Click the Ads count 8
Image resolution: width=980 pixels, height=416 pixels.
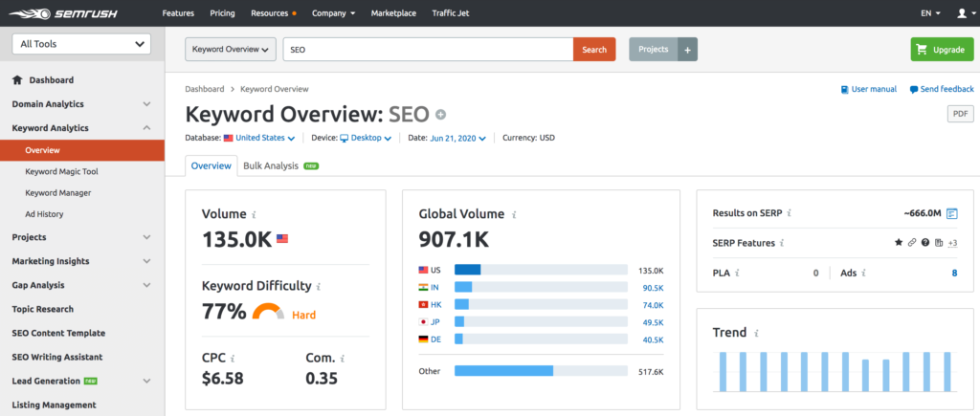coord(954,273)
